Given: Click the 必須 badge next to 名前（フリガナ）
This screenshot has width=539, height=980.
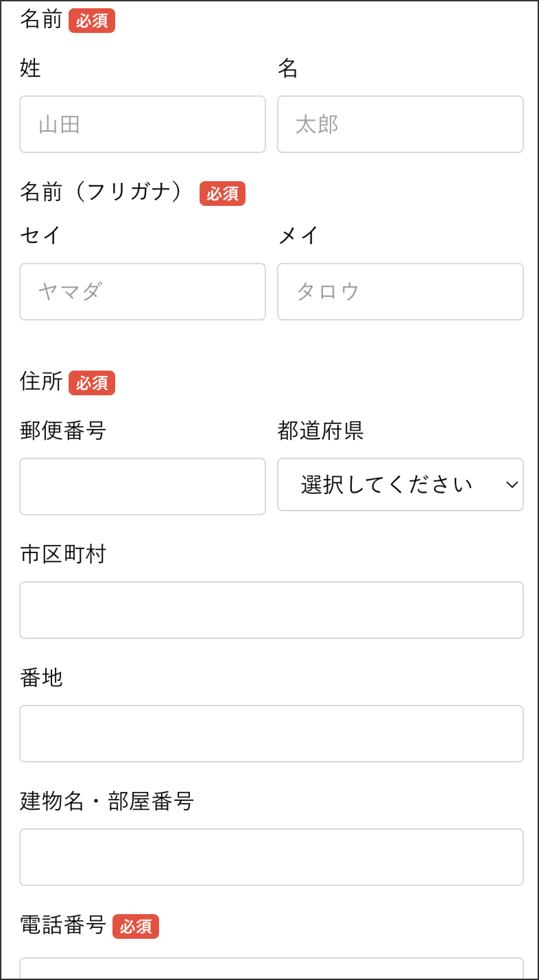Looking at the screenshot, I should pyautogui.click(x=223, y=194).
